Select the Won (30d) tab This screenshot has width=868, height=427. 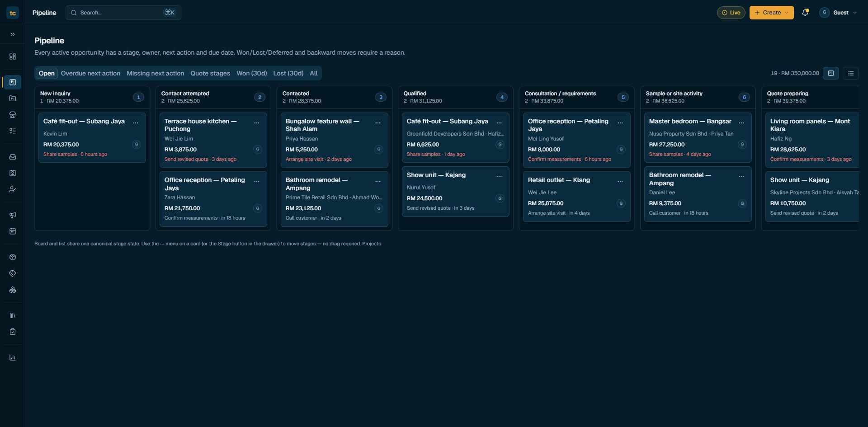pos(252,73)
